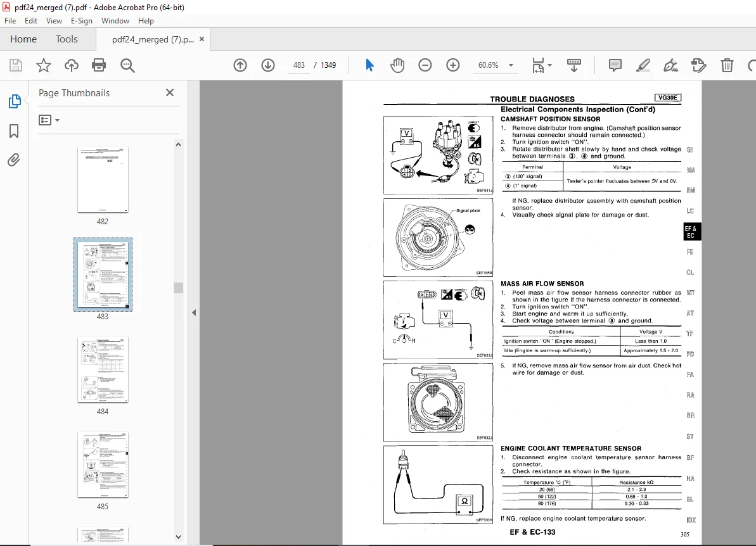Choose the Selection arrow tool
756x546 pixels.
click(369, 65)
